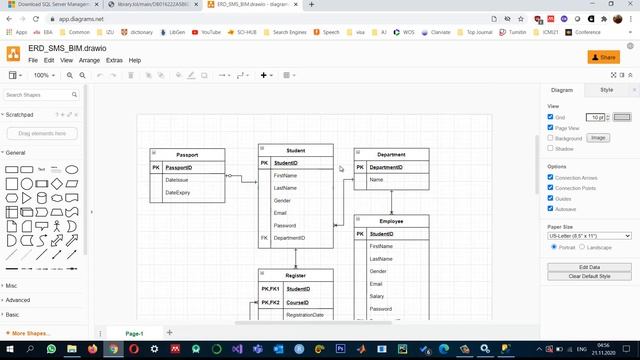This screenshot has width=640, height=360.
Task: Open the 100% zoom dropdown
Action: [44, 76]
